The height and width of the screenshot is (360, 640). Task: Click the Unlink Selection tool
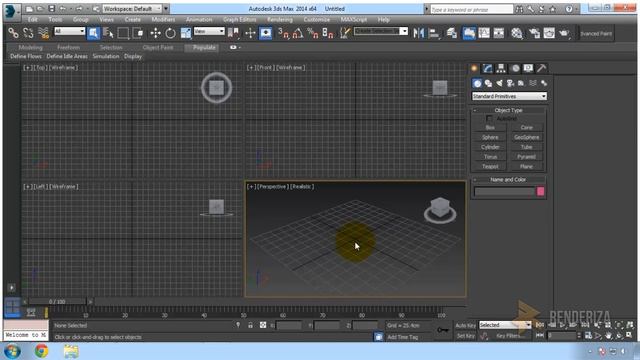28,33
